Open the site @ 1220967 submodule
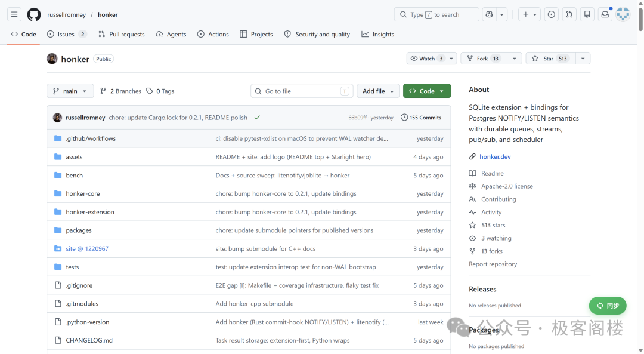Viewport: 644px width, 354px height. point(87,249)
